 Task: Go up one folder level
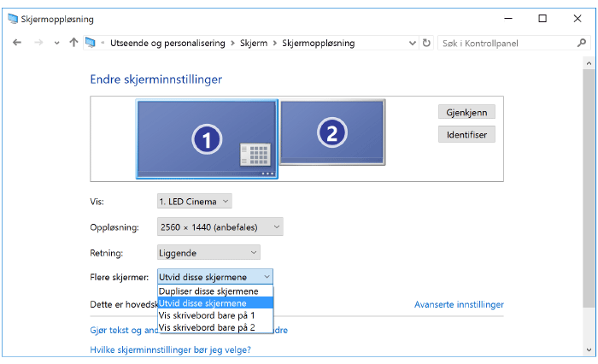(x=73, y=43)
